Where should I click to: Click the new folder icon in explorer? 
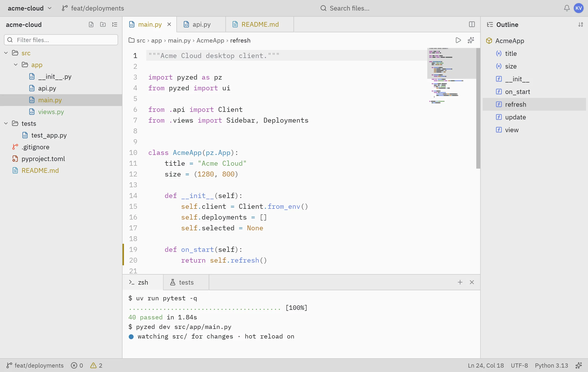coord(103,24)
